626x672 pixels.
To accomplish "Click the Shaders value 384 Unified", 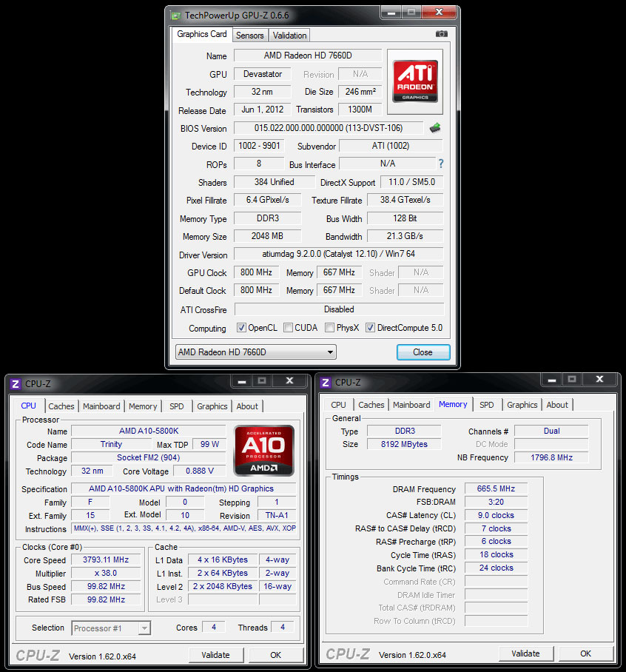I will pyautogui.click(x=275, y=182).
